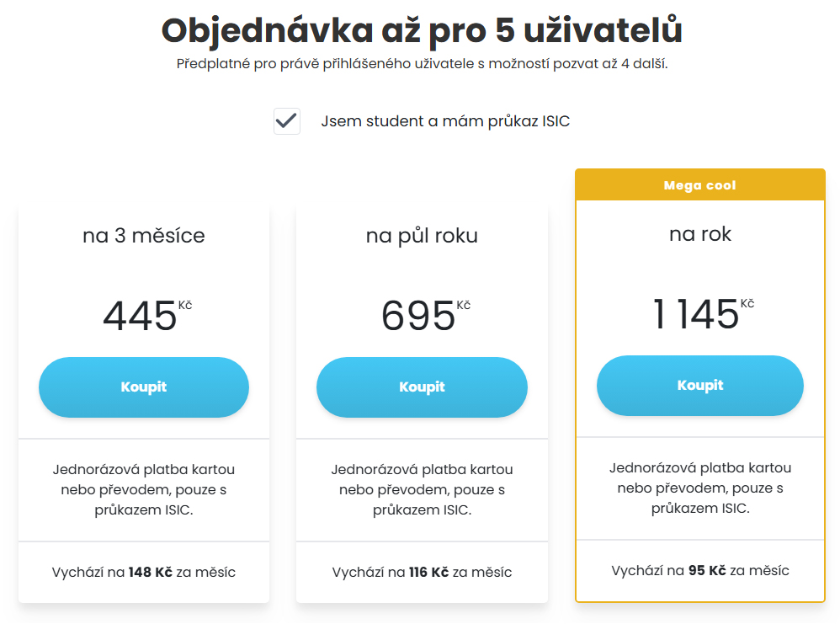This screenshot has height=624, width=840.
Task: Uncheck the ISIC student checkbox
Action: point(287,121)
